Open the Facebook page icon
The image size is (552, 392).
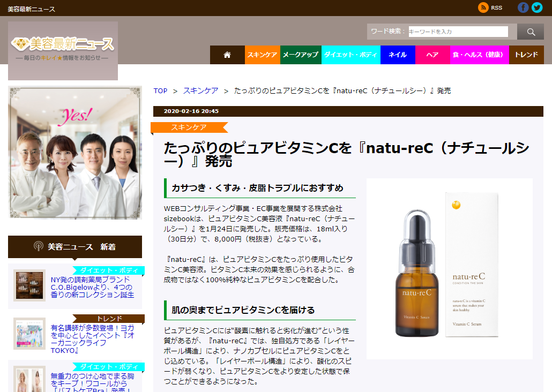tap(523, 7)
